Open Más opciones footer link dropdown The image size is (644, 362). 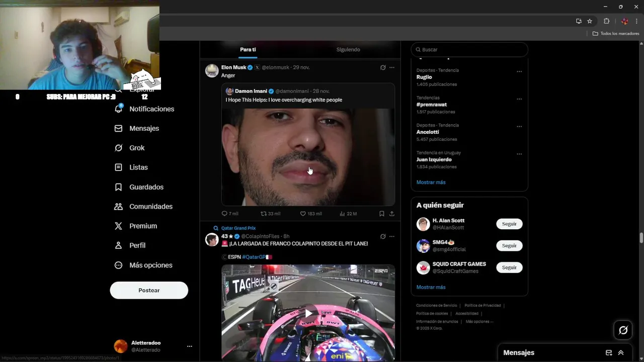pos(479,322)
